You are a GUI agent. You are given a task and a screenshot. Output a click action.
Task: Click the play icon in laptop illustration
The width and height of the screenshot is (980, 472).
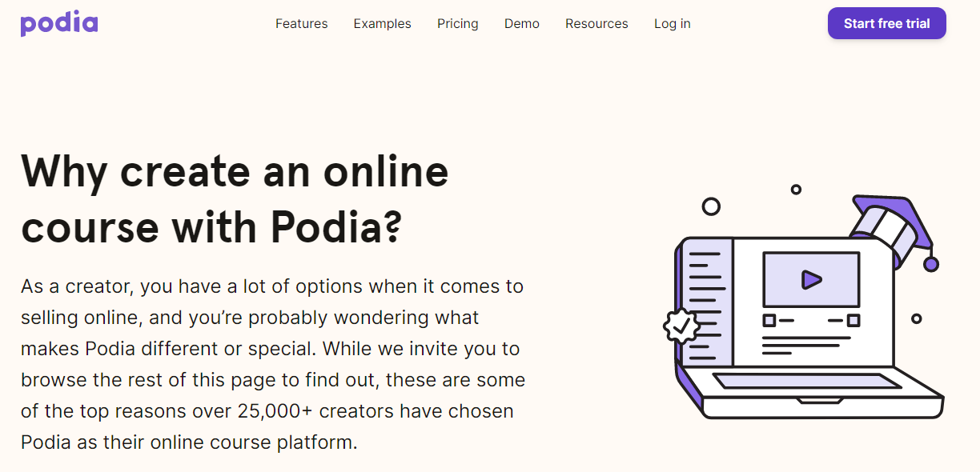pos(811,279)
